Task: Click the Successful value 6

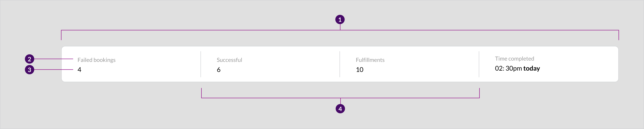Action: tap(218, 70)
